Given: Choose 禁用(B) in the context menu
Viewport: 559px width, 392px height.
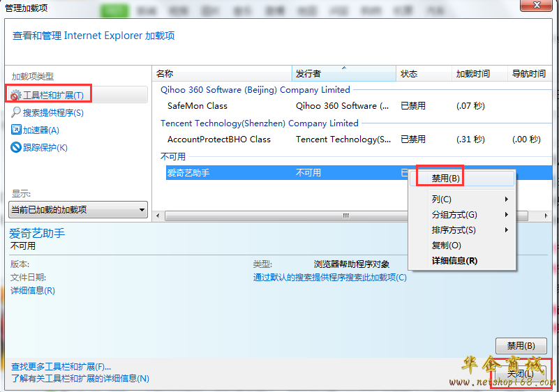Looking at the screenshot, I should [x=462, y=178].
